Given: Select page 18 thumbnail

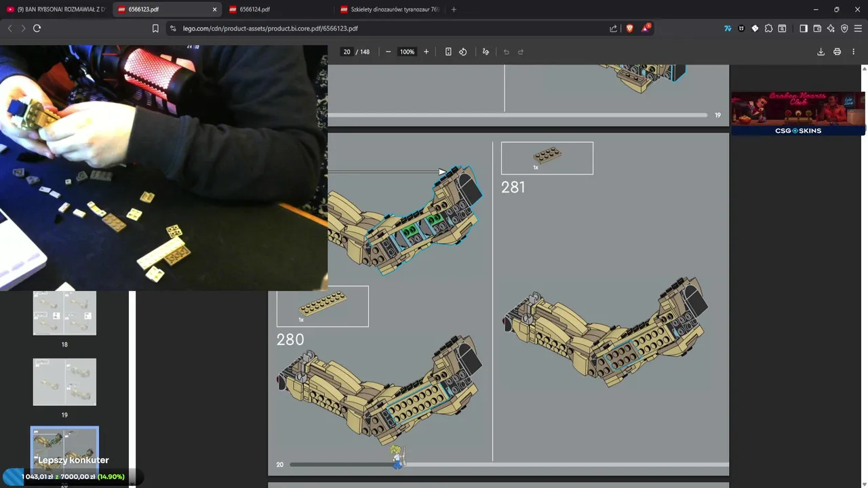Looking at the screenshot, I should pyautogui.click(x=64, y=313).
